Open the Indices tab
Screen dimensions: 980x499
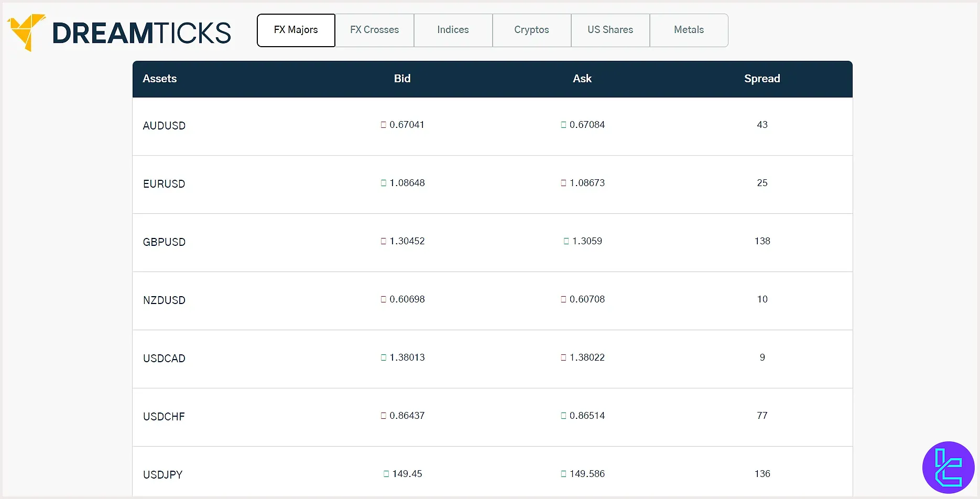[453, 30]
